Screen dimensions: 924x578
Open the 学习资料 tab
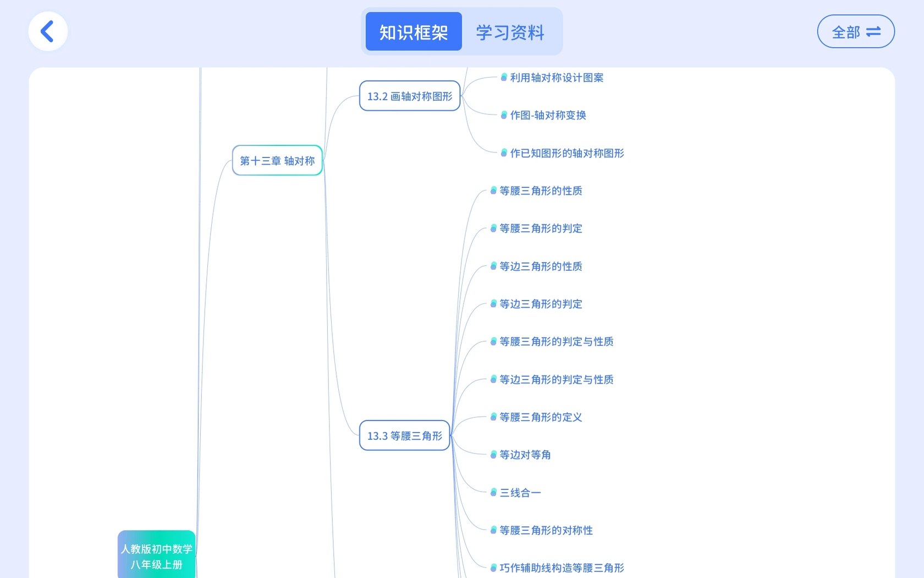coord(510,32)
